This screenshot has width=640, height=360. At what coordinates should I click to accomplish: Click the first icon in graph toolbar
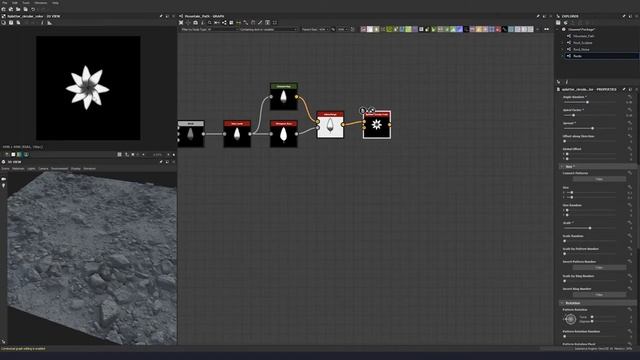tap(181, 23)
